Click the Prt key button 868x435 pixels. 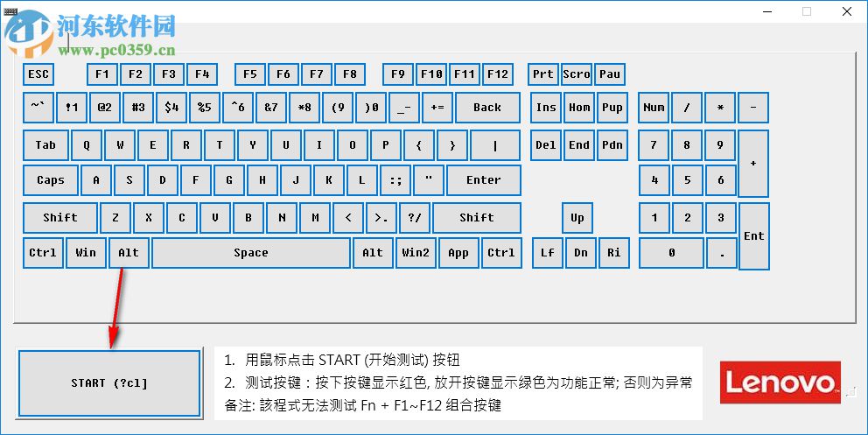click(x=543, y=74)
